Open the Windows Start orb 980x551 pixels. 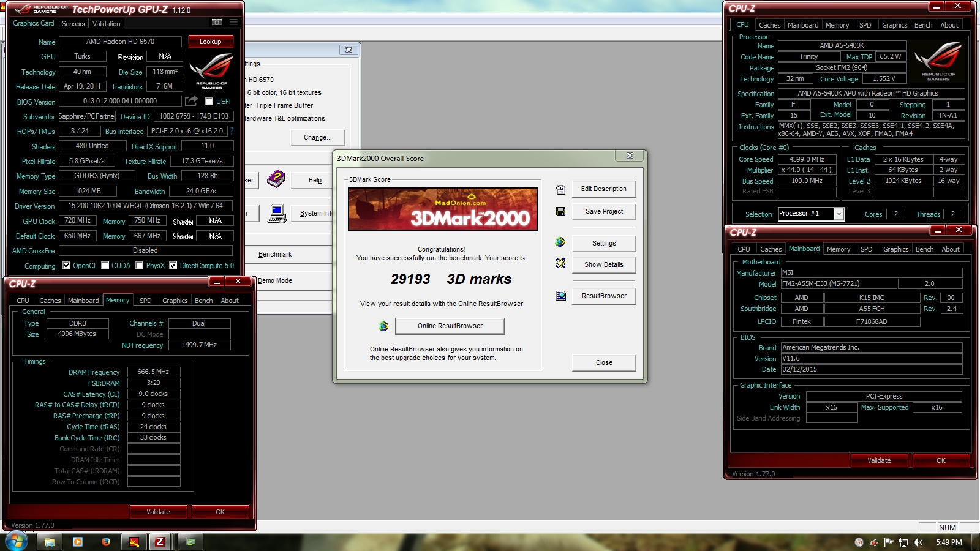pyautogui.click(x=17, y=541)
